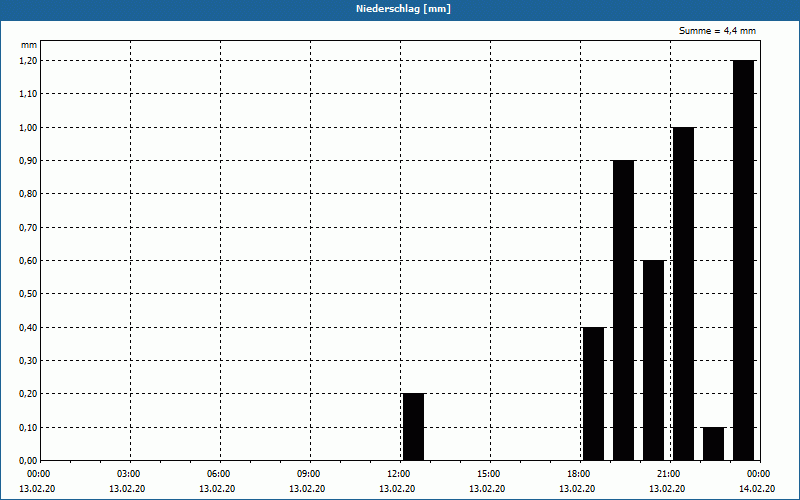Click the 0,00 y-axis label
This screenshot has height=500, width=800.
coord(28,461)
